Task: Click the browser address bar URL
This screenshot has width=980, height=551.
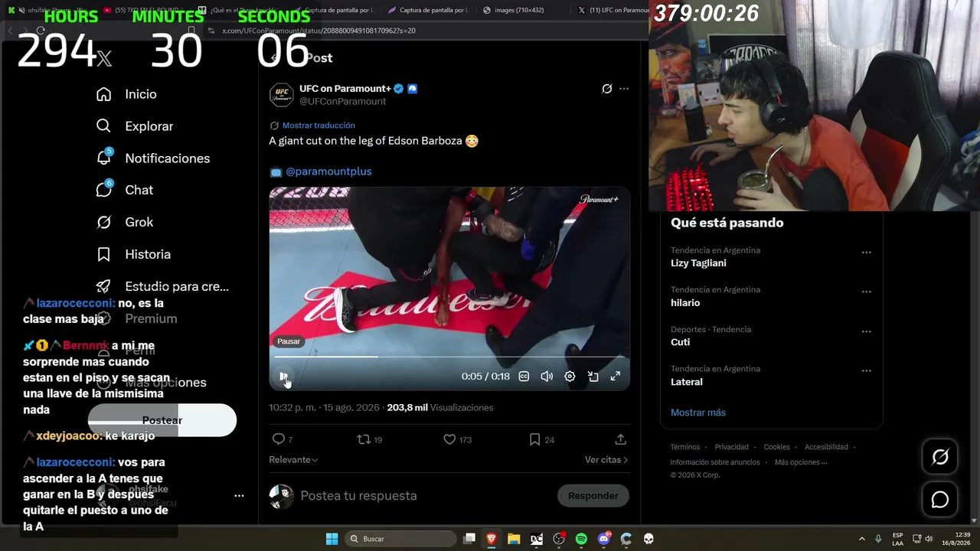Action: 318,31
